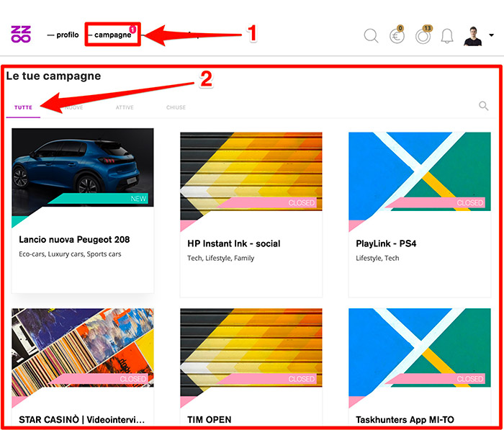Select the TUTTE tab
This screenshot has height=430, width=504.
point(23,107)
